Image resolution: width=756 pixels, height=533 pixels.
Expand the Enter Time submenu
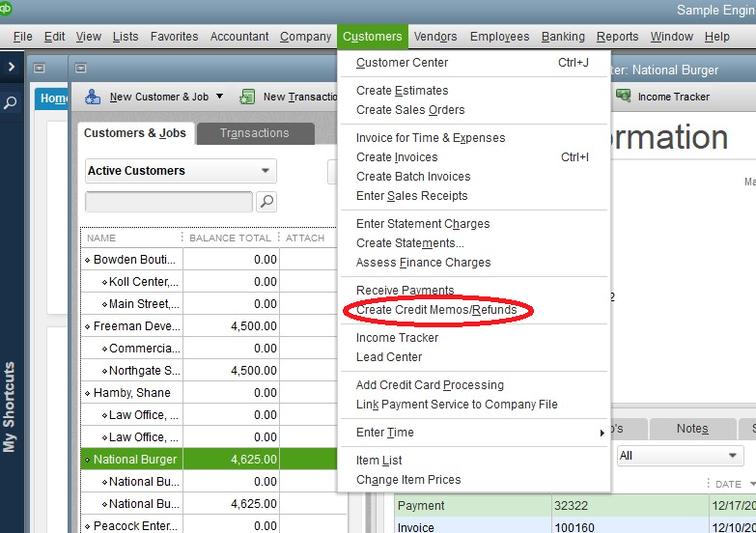point(602,433)
